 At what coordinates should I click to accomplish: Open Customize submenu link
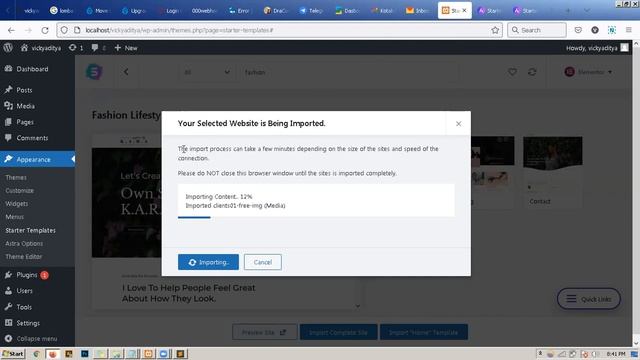(x=20, y=191)
